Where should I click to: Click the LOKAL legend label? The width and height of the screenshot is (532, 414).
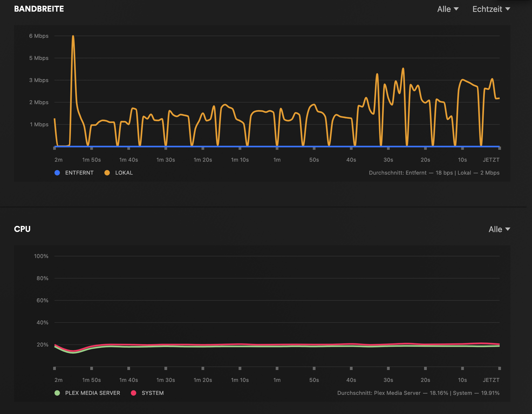[x=124, y=173]
